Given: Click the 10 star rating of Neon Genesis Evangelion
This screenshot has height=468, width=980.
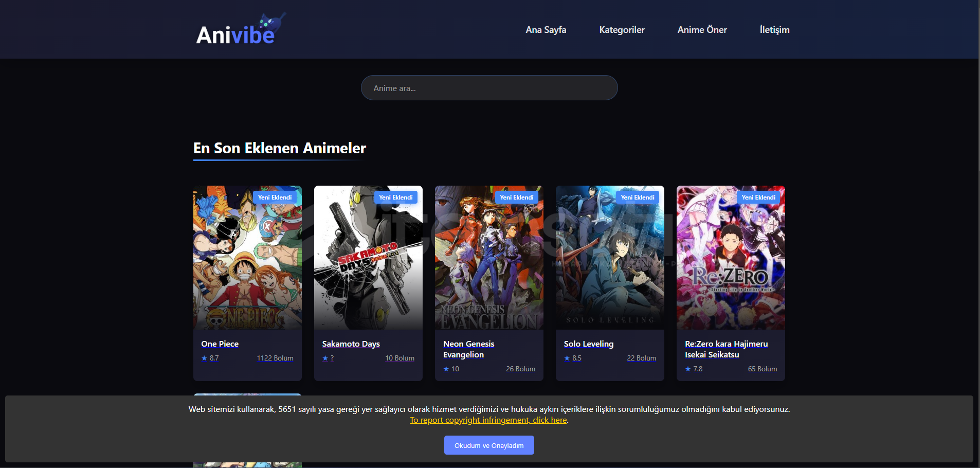Looking at the screenshot, I should 451,369.
